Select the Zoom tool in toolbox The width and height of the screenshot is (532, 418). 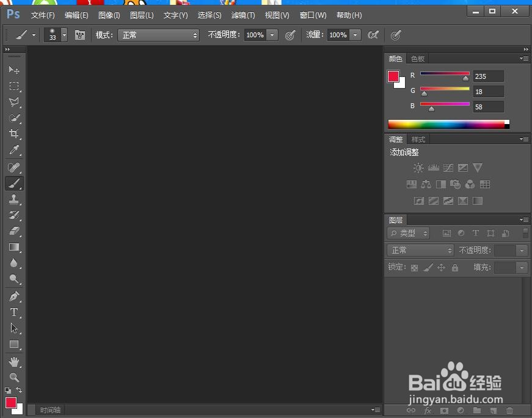(x=14, y=377)
